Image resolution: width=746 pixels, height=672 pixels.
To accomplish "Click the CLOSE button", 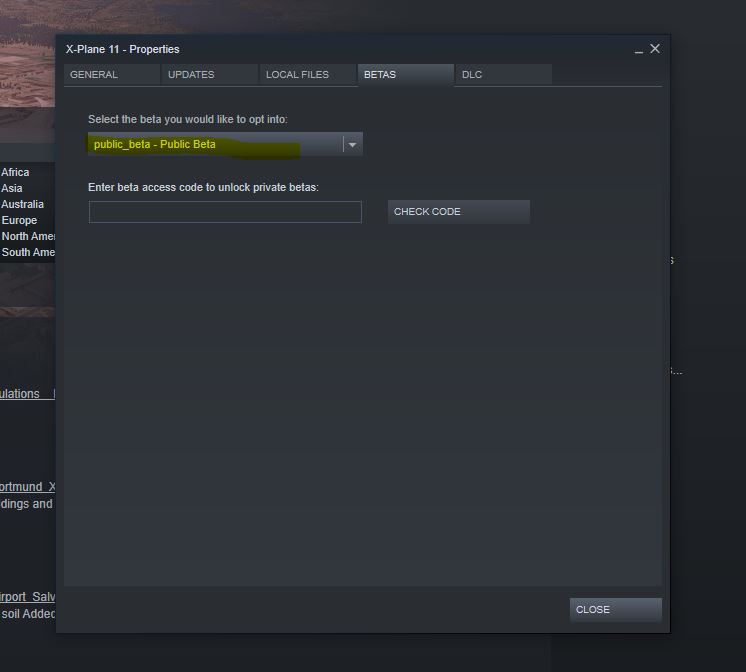I will click(x=616, y=610).
